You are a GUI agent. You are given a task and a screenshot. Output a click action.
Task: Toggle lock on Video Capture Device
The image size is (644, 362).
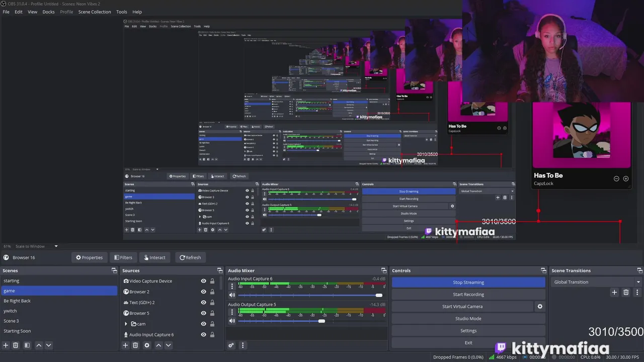[x=212, y=281]
